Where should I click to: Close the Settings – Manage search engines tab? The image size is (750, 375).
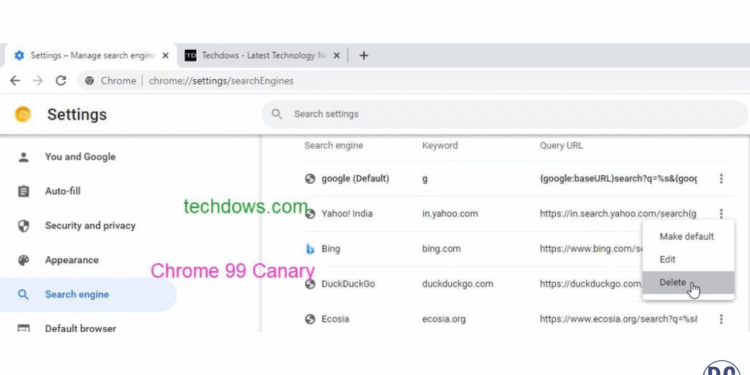(x=165, y=55)
